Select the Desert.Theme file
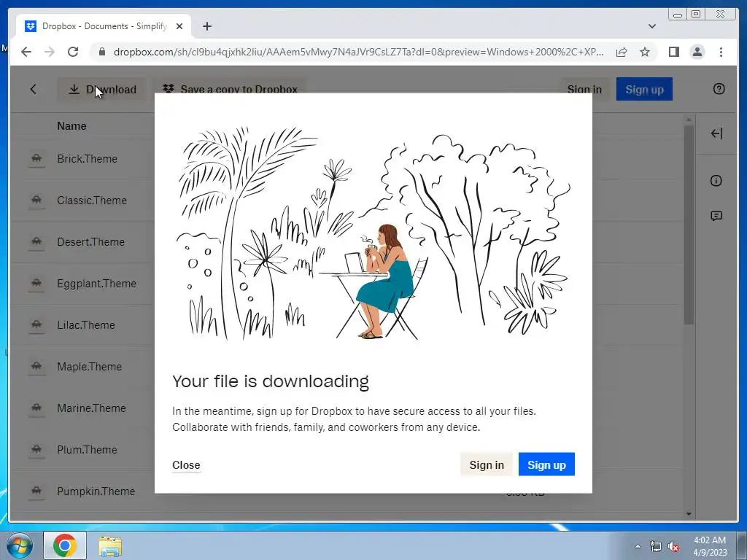The height and width of the screenshot is (560, 747). [x=91, y=242]
